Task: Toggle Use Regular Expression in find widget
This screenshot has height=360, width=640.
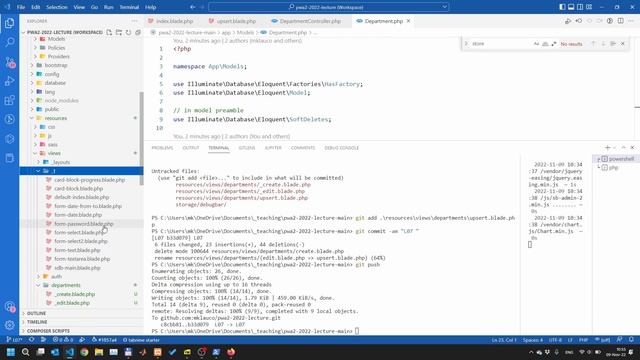Action: pyautogui.click(x=553, y=44)
